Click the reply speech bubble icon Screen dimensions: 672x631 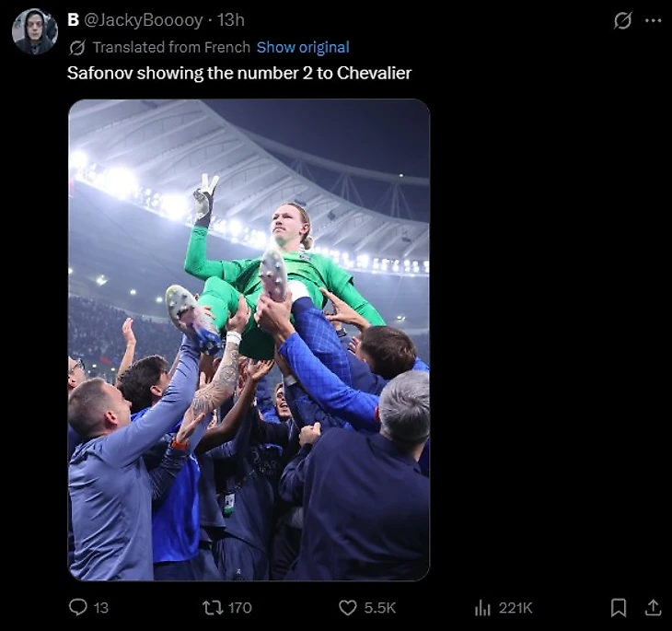[x=78, y=607]
